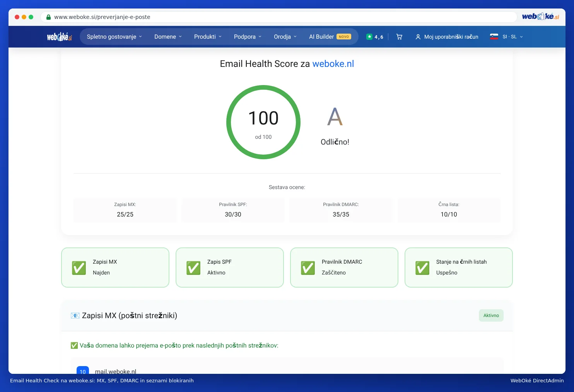The height and width of the screenshot is (392, 574).
Task: Follow the weboke.nl link in the heading
Action: (333, 64)
